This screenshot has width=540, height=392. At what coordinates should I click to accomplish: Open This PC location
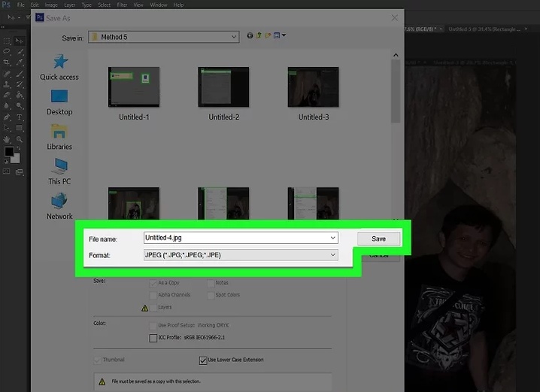59,172
